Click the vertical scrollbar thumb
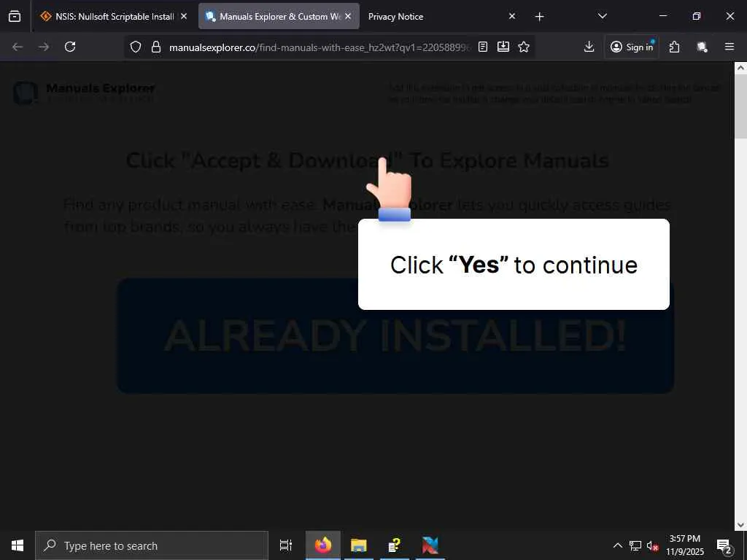This screenshot has height=560, width=747. pos(740,107)
